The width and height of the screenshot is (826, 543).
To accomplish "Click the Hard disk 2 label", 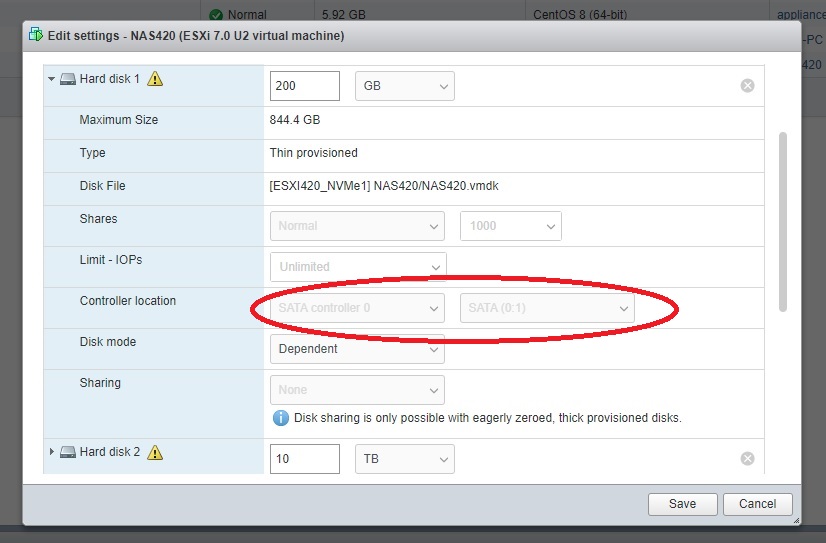I will (x=110, y=452).
